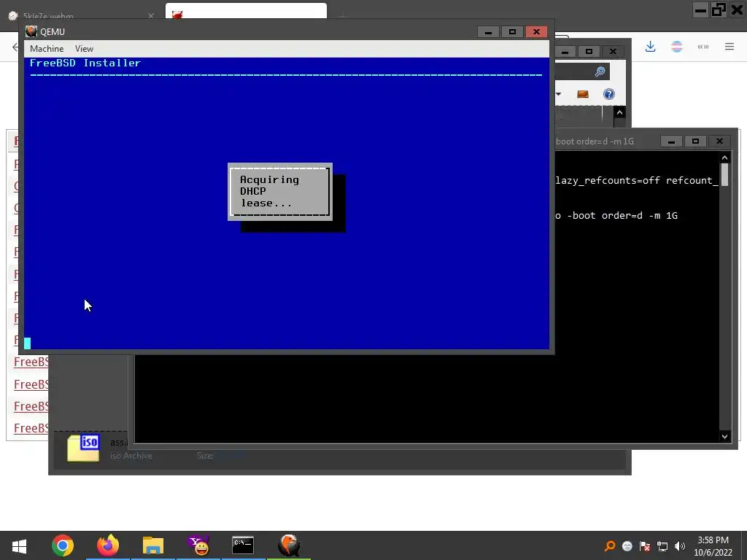Click the FreeBSD Installer heading text
Viewport: 747px width, 560px height.
click(x=85, y=63)
